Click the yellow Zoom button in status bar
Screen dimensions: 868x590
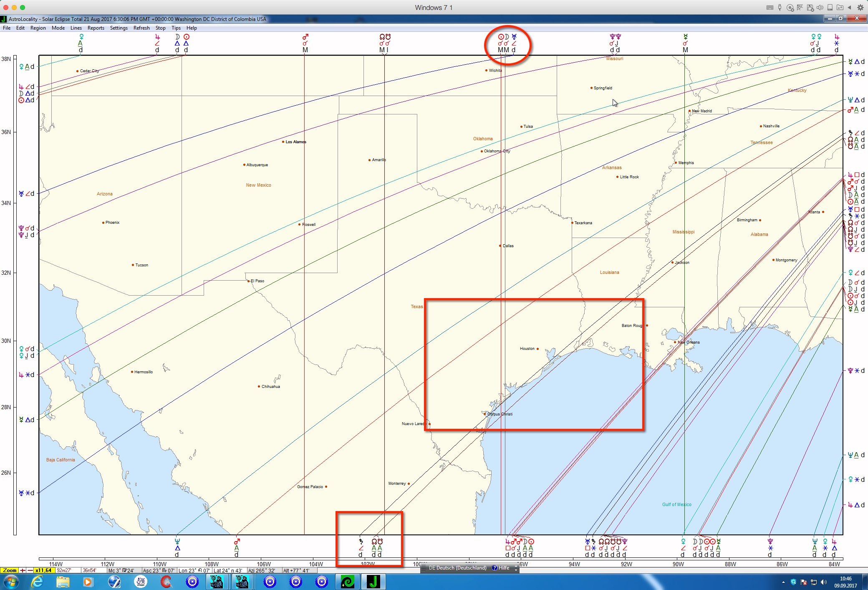pos(10,570)
